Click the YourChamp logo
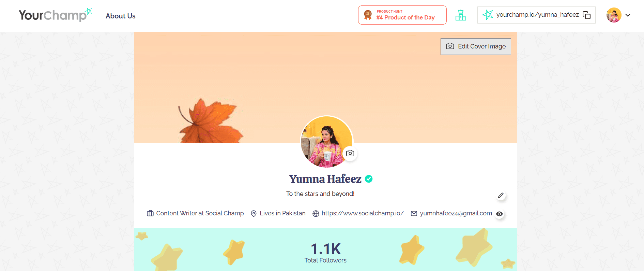The width and height of the screenshot is (644, 271). coord(55,15)
